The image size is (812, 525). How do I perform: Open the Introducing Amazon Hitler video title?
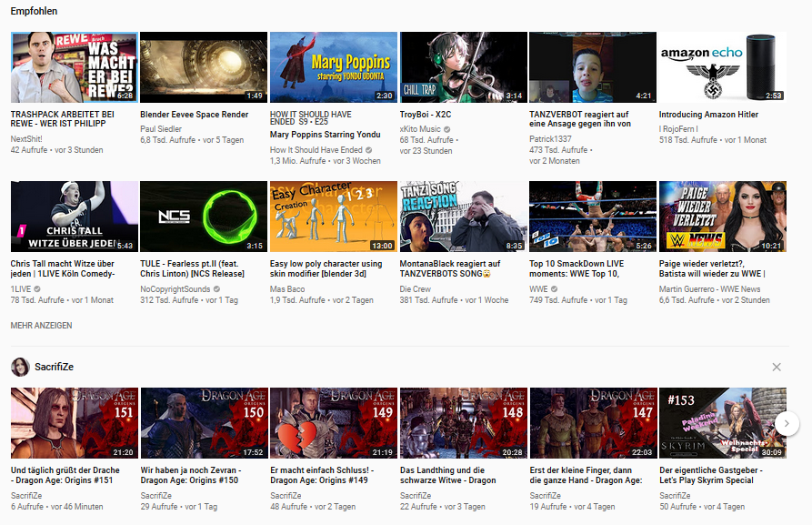(x=708, y=115)
